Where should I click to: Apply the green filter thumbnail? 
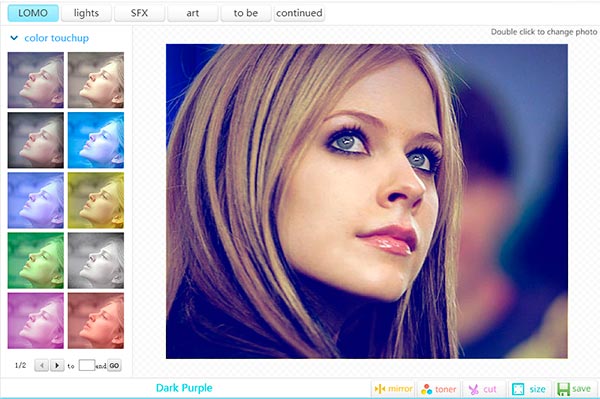tap(36, 261)
